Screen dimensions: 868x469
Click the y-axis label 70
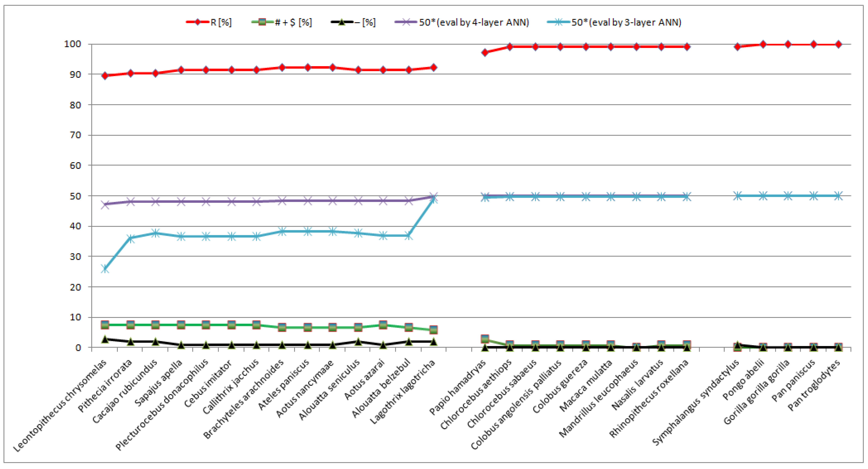point(76,135)
